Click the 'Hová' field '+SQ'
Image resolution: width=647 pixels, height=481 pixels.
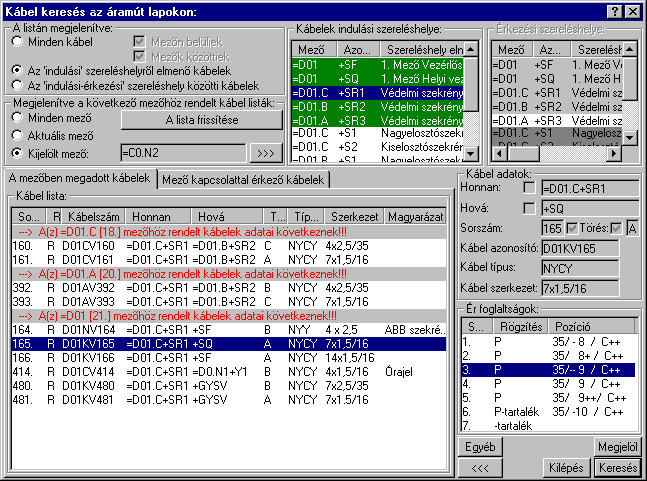click(590, 208)
